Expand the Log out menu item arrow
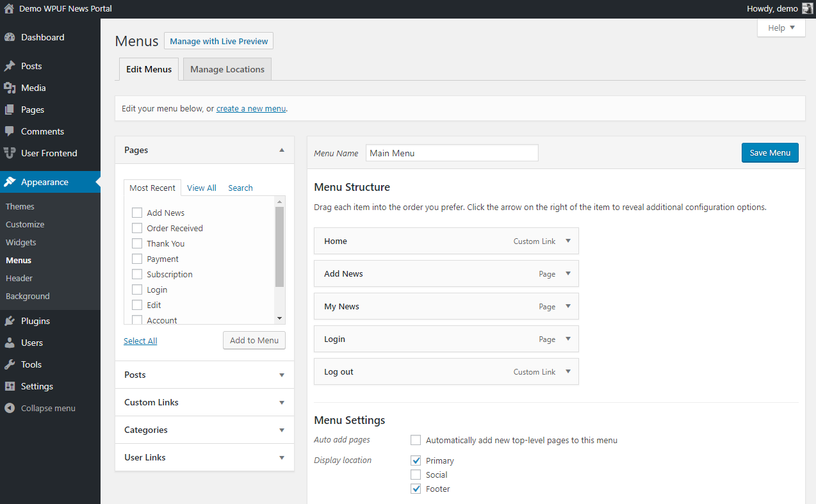This screenshot has height=504, width=816. coord(567,371)
